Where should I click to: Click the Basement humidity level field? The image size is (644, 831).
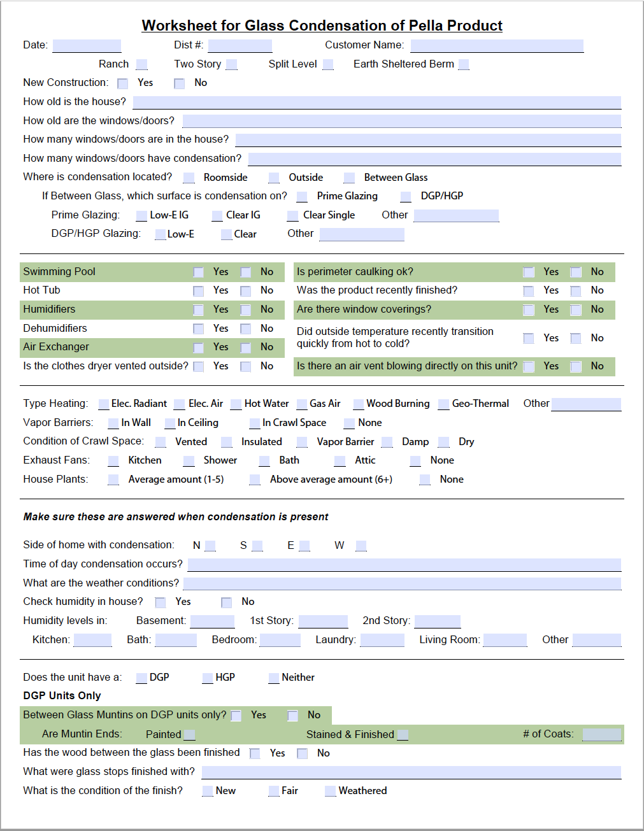212,620
